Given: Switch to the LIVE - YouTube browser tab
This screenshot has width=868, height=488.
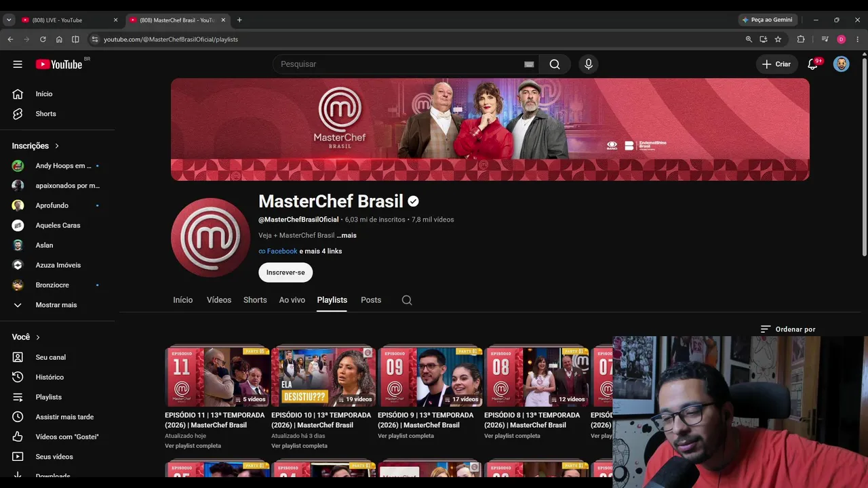Looking at the screenshot, I should pyautogui.click(x=69, y=20).
